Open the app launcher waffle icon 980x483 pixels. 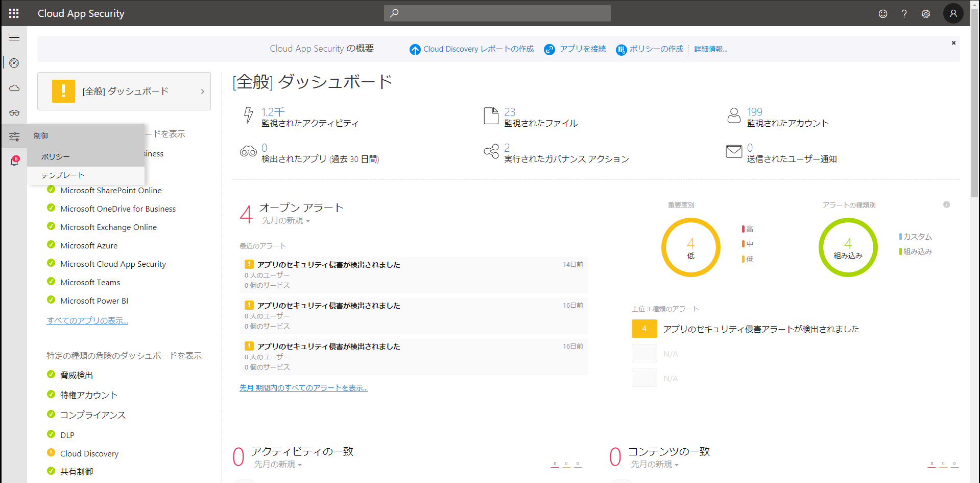pos(14,13)
